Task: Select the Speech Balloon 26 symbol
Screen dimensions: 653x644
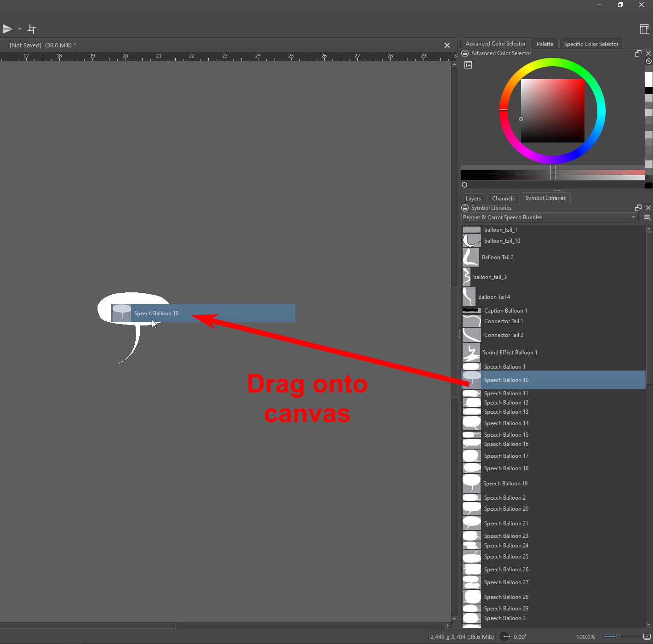Action: pyautogui.click(x=554, y=570)
